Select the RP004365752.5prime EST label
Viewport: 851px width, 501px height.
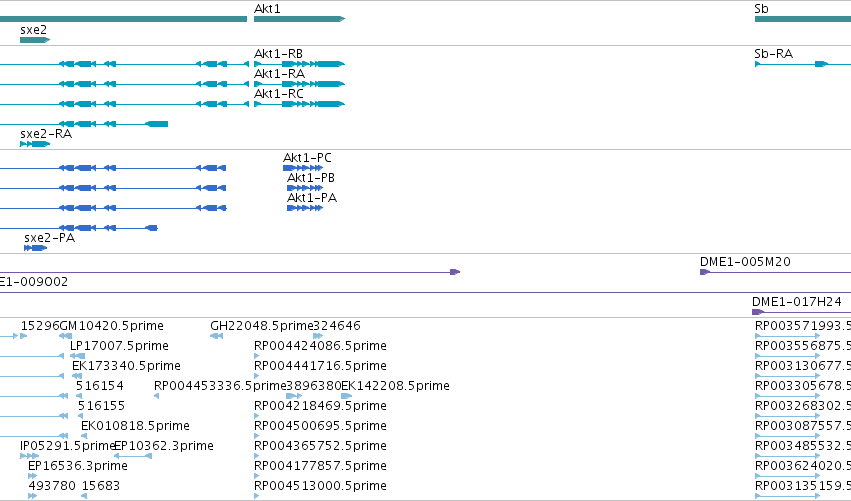click(320, 446)
